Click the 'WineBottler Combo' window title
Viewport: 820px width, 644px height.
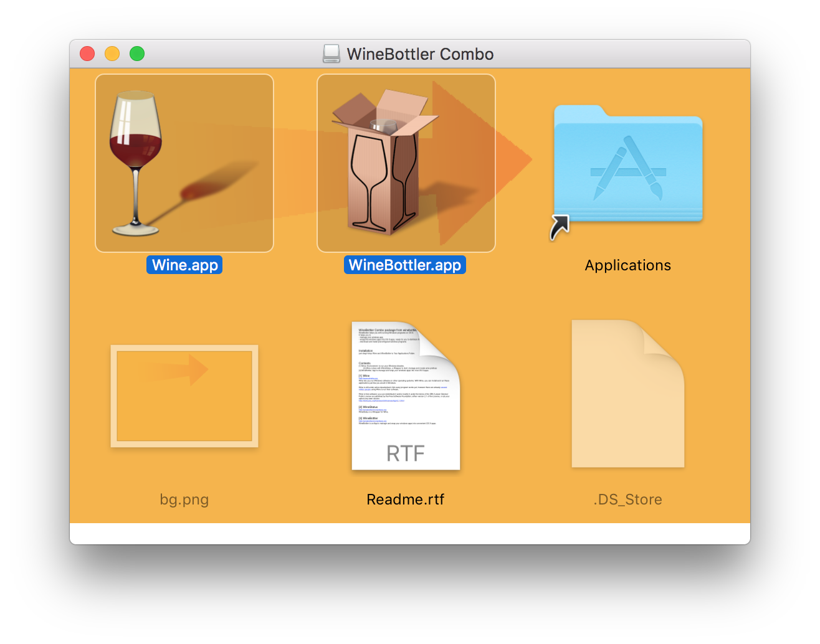click(x=420, y=54)
